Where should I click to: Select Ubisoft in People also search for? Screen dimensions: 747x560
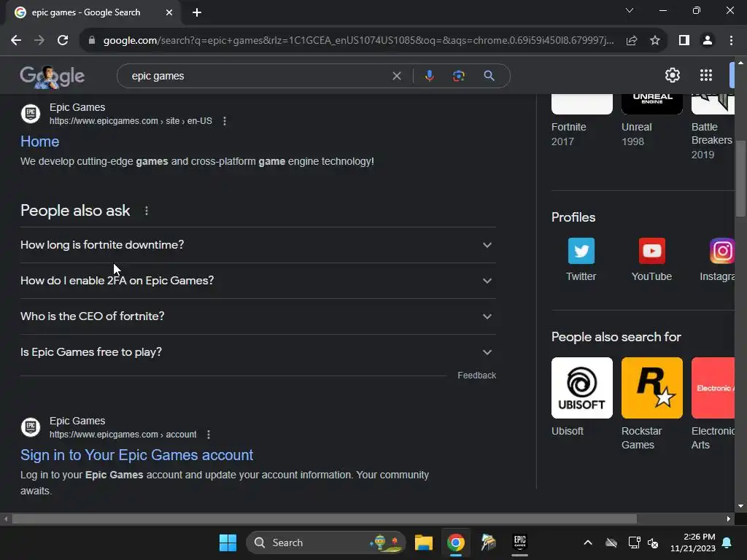pos(581,397)
